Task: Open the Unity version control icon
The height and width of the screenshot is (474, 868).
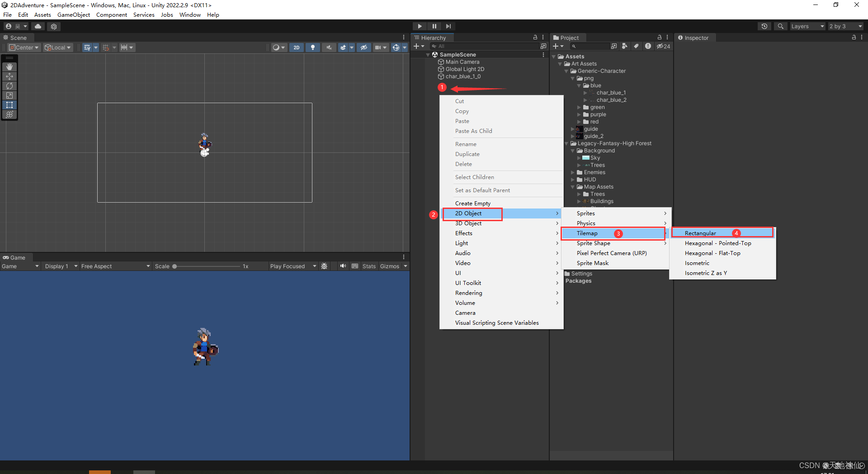Action: click(x=54, y=26)
